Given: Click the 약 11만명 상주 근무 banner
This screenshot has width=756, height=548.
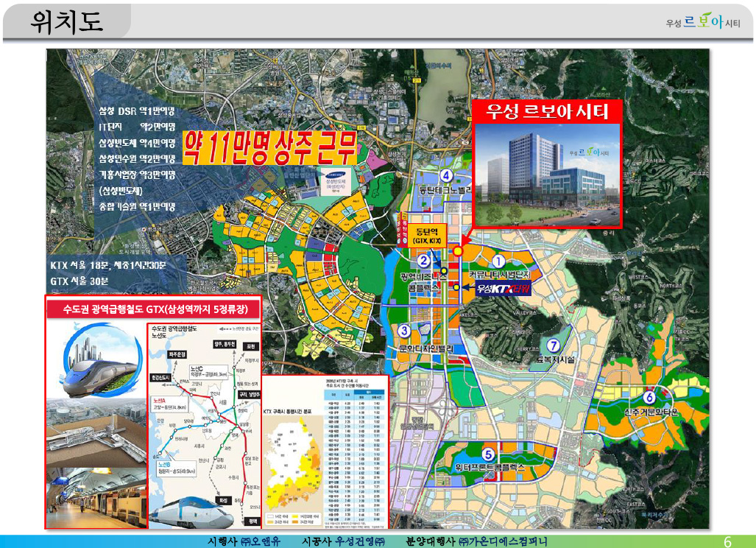Looking at the screenshot, I should pos(270,147).
